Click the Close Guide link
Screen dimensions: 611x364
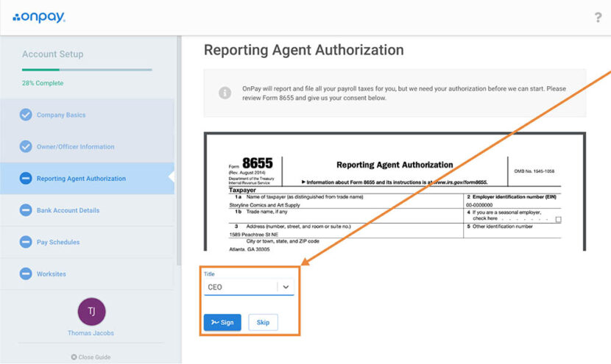pos(91,357)
